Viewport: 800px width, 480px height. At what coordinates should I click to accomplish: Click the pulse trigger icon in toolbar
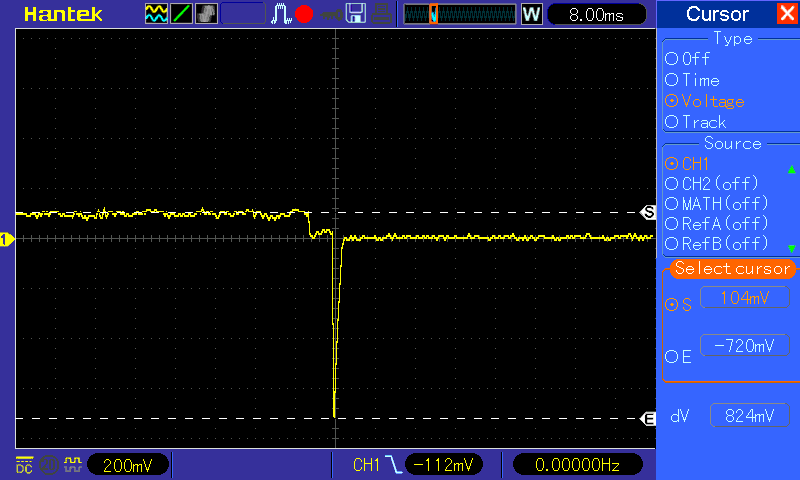[x=281, y=14]
